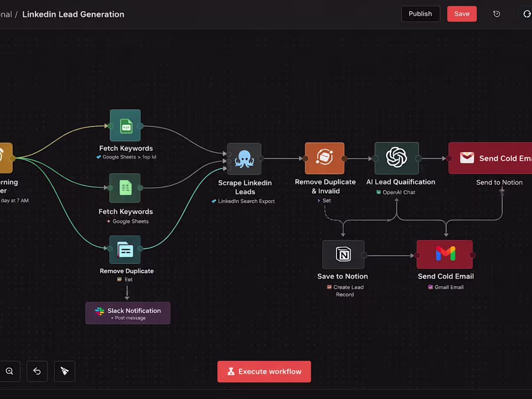
Task: Select the top Fetch Keywords Google Sheets node
Action: pos(125,126)
